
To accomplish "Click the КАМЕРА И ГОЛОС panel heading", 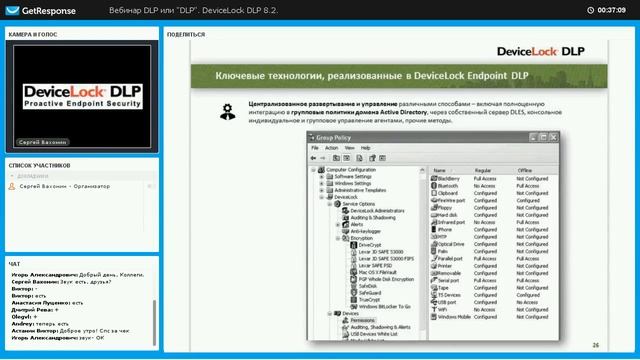I will tap(33, 35).
